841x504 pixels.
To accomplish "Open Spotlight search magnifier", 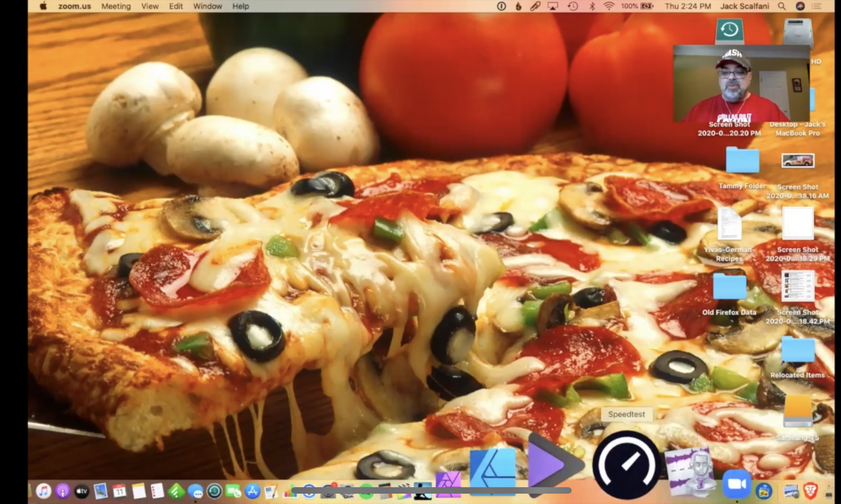I will 782,6.
